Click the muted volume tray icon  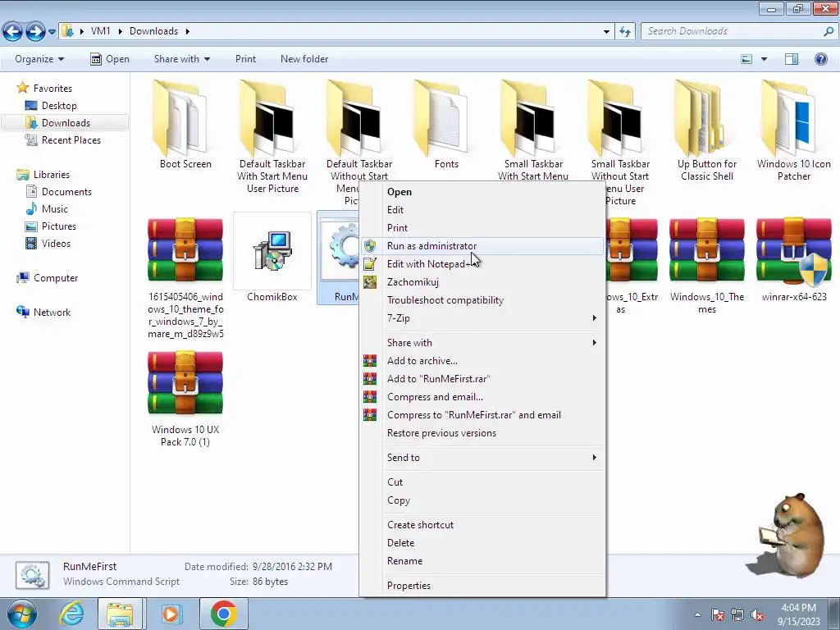click(757, 614)
